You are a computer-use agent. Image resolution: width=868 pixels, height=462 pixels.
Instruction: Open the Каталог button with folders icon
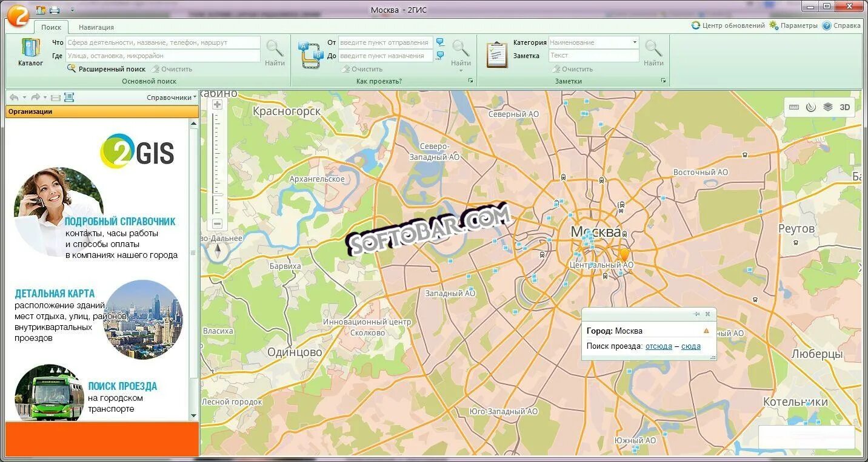click(30, 52)
